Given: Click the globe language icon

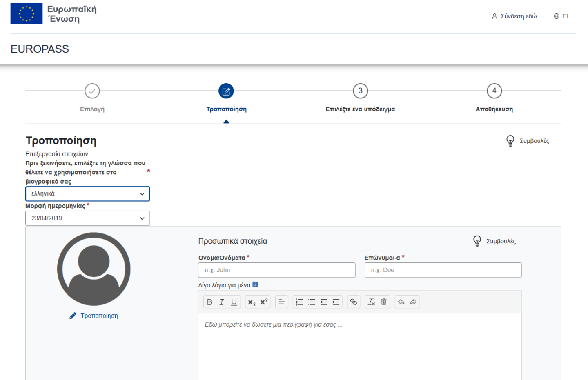Looking at the screenshot, I should [x=557, y=16].
